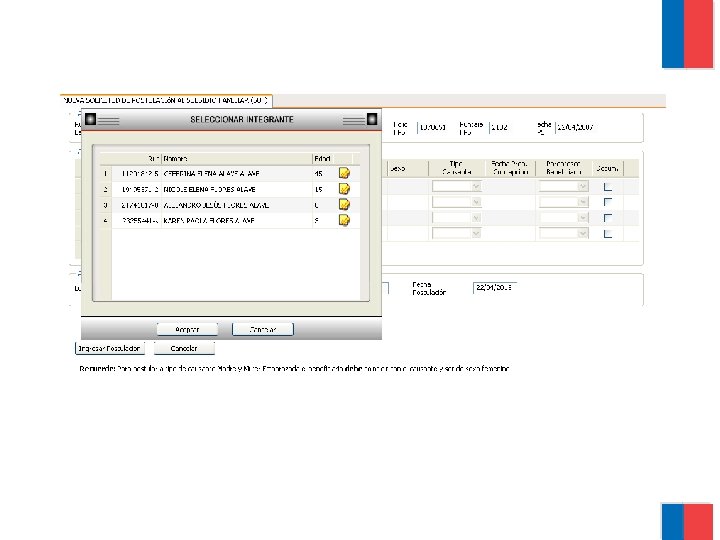The image size is (720, 540).
Task: Toggle the Selecc. checkbox in fourth beneficiary row
Action: click(608, 234)
